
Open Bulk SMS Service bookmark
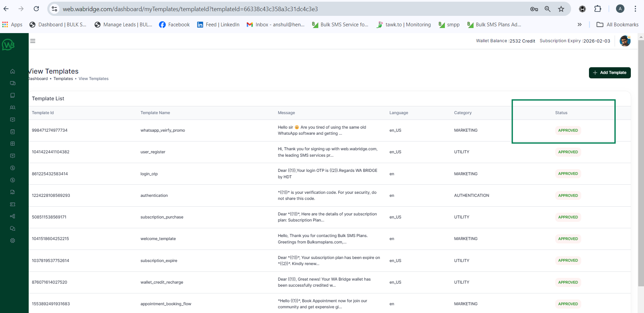(x=340, y=25)
